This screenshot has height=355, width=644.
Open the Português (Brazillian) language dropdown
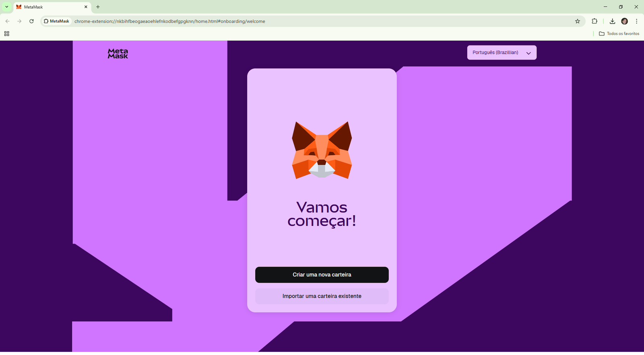[x=502, y=53]
